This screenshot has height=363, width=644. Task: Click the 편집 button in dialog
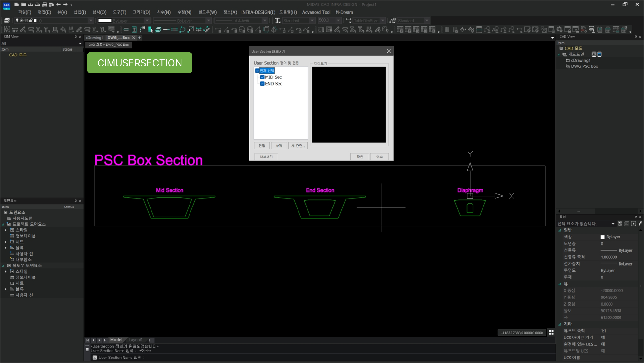[x=262, y=146]
